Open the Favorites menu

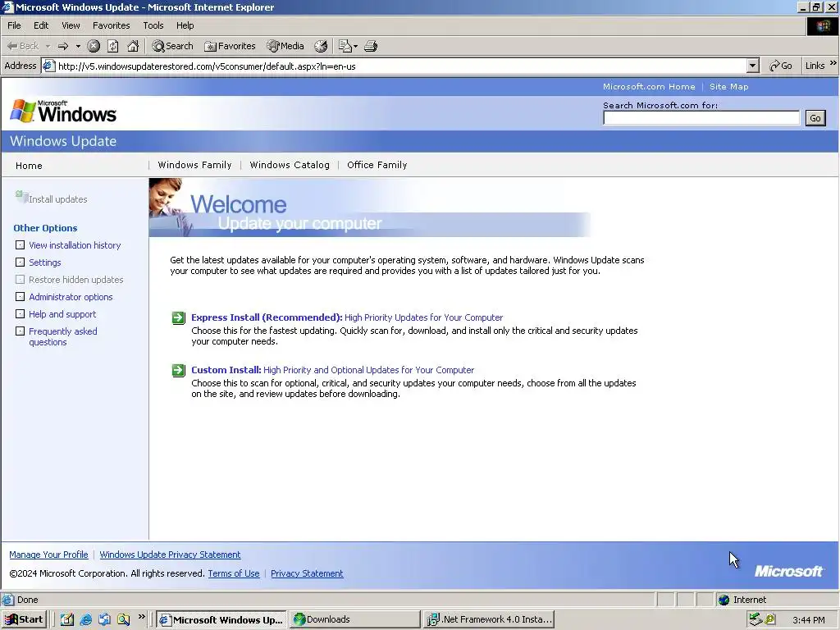(111, 25)
